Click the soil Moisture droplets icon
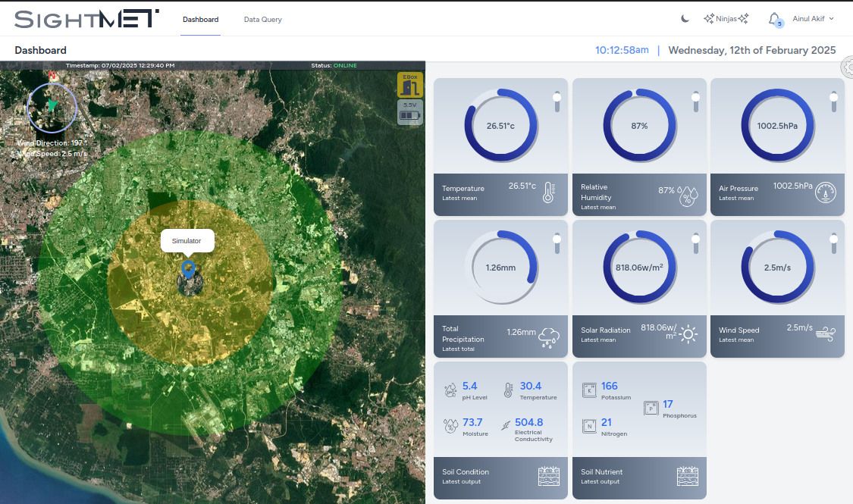 (450, 426)
